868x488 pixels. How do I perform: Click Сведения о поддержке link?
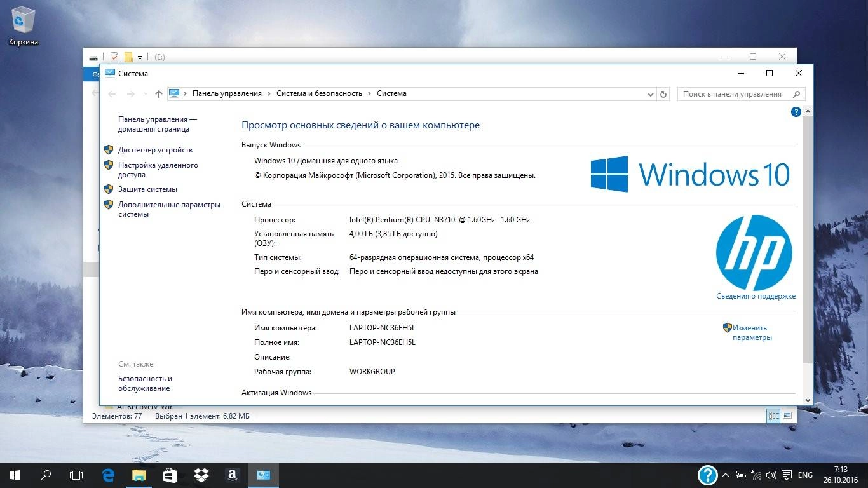pyautogui.click(x=756, y=296)
